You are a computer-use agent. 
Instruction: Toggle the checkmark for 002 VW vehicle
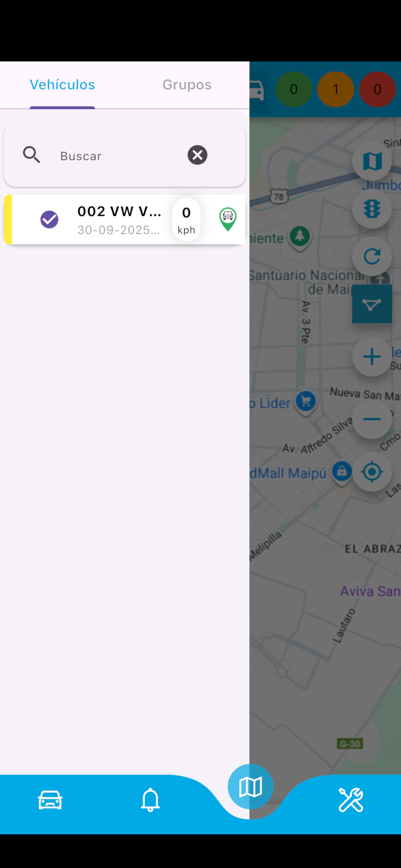[49, 219]
